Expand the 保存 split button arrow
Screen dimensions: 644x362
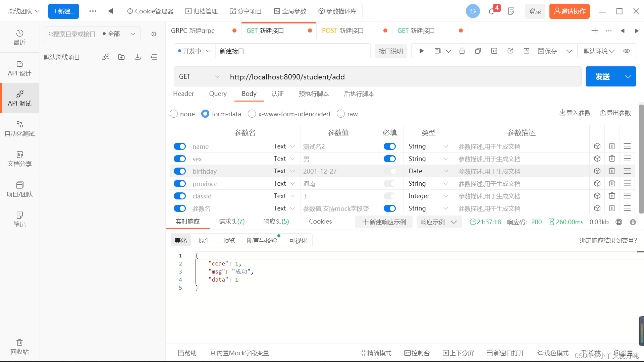coord(569,51)
